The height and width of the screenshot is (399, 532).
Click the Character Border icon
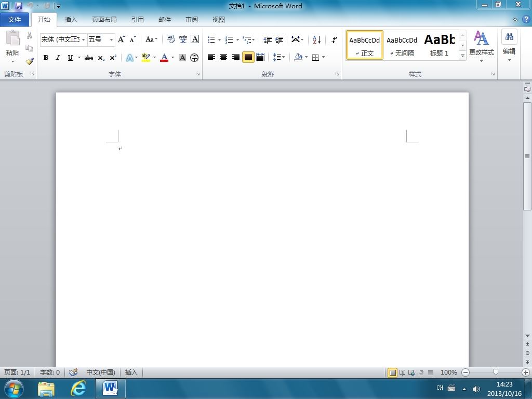pos(195,39)
